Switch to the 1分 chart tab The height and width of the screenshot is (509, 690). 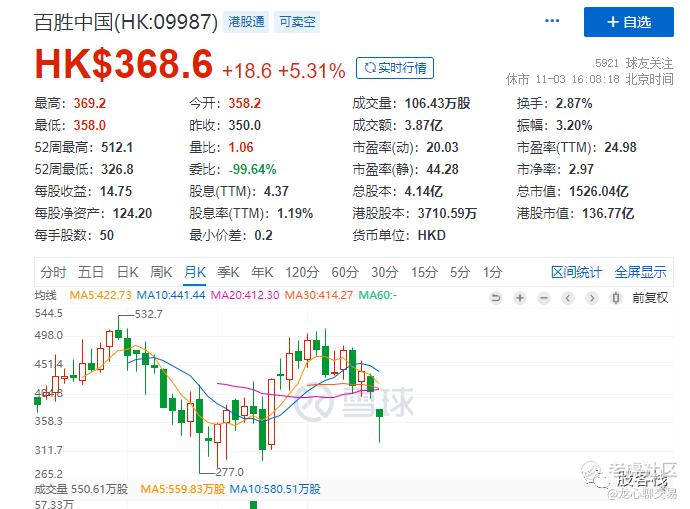pos(492,272)
